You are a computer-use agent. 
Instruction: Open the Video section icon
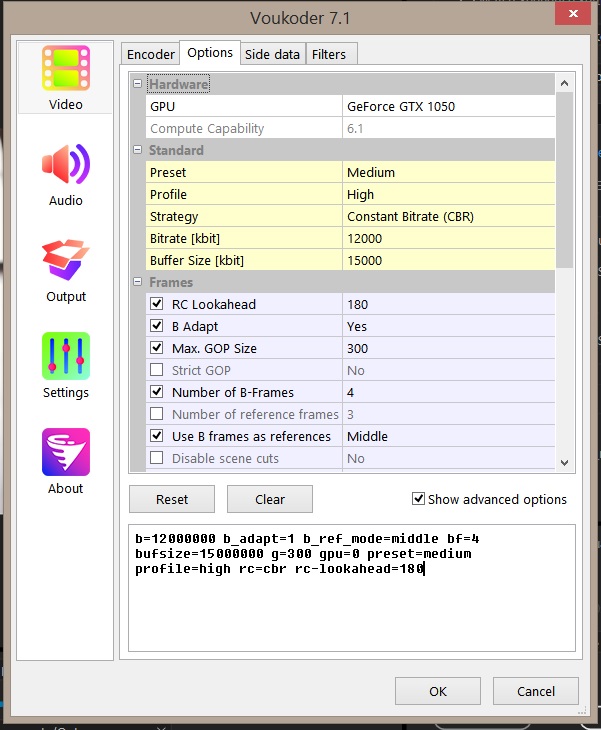pyautogui.click(x=66, y=68)
